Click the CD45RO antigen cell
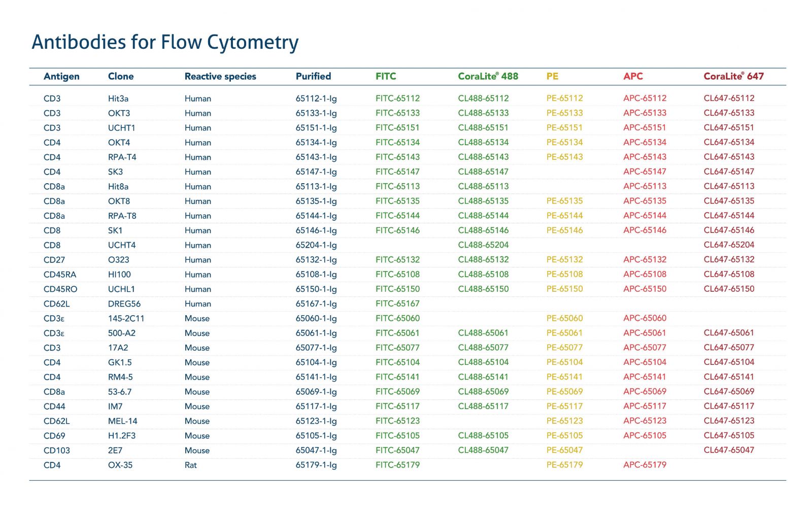The width and height of the screenshot is (812, 508). pos(60,289)
